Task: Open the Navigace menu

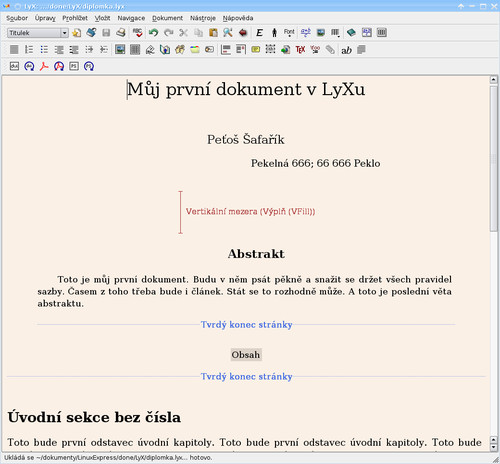Action: pos(131,18)
